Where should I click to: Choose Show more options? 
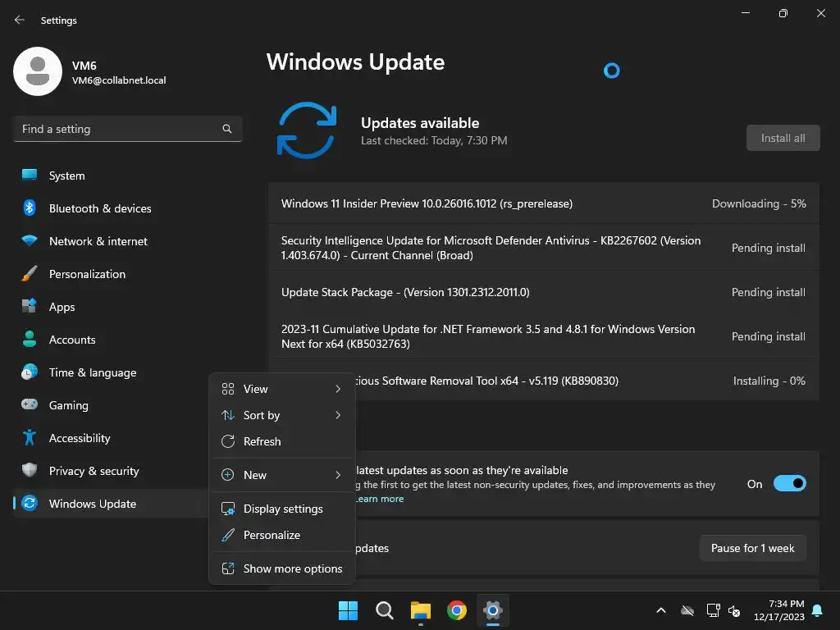tap(282, 569)
